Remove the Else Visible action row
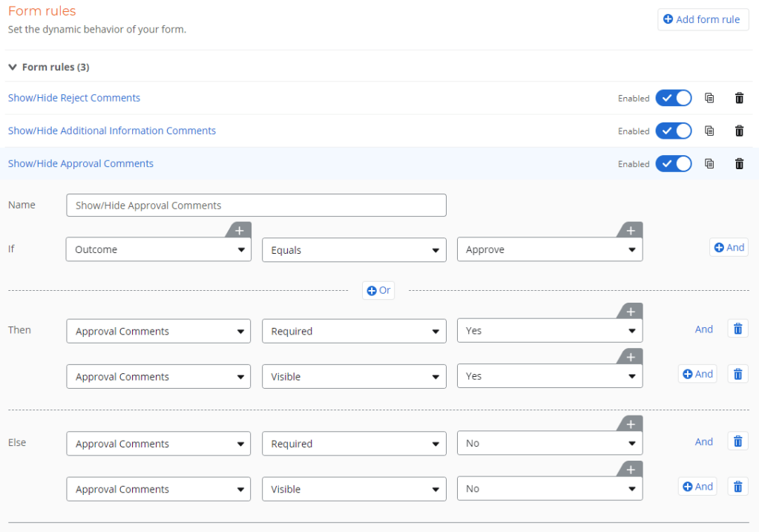The width and height of the screenshot is (759, 532). pyautogui.click(x=737, y=487)
